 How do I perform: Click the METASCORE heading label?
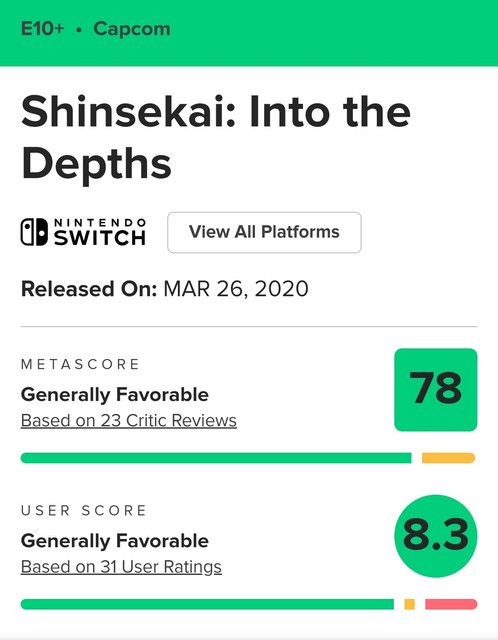[80, 364]
